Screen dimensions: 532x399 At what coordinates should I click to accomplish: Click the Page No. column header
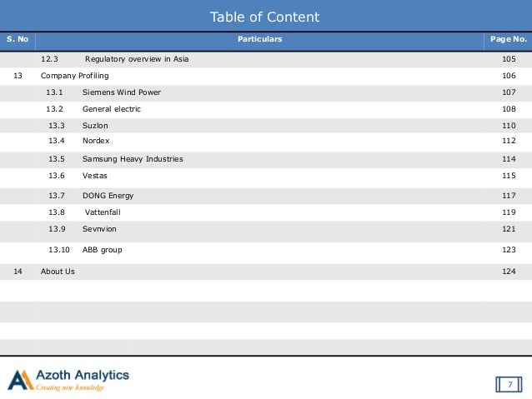click(x=509, y=39)
